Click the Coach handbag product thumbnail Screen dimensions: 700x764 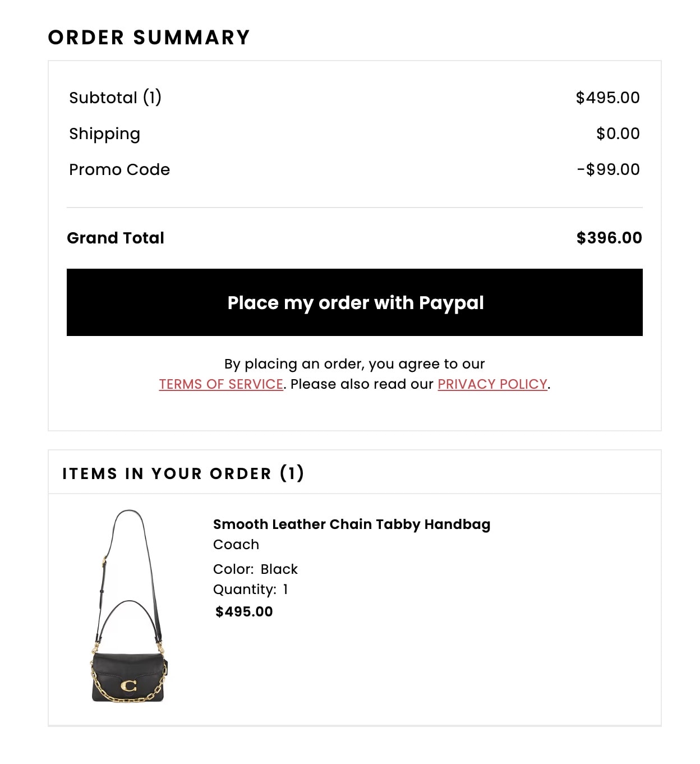(x=128, y=606)
